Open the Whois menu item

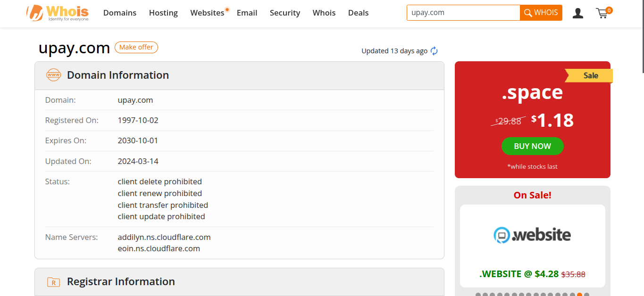pos(324,13)
